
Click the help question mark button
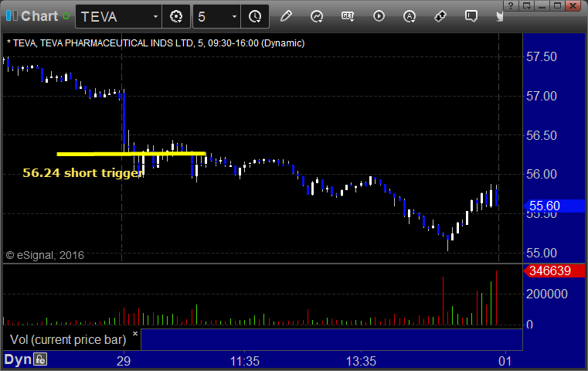pos(511,5)
